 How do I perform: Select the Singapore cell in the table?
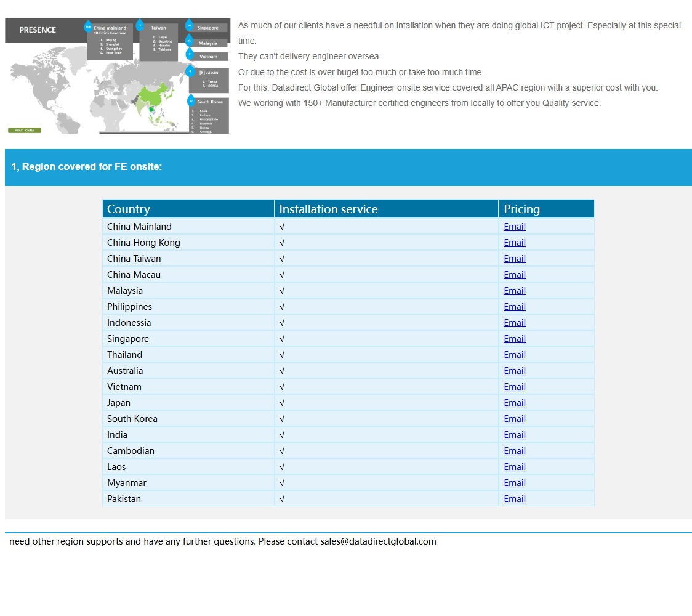pyautogui.click(x=188, y=339)
